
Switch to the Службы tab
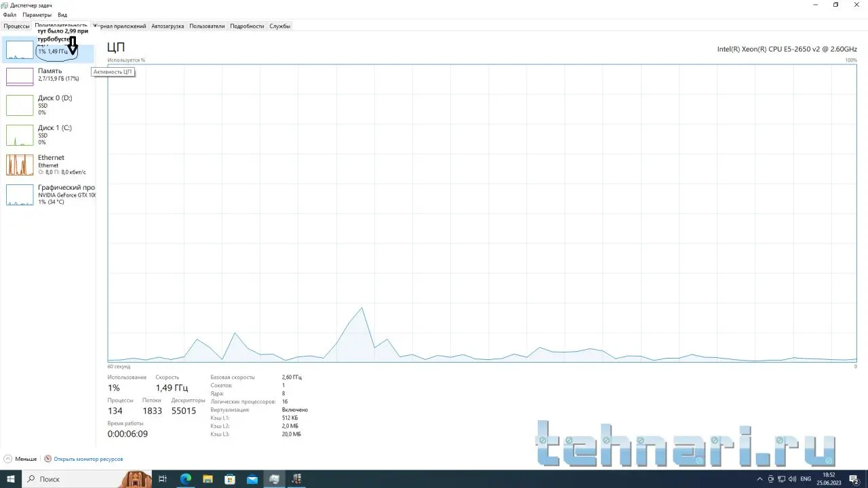280,26
